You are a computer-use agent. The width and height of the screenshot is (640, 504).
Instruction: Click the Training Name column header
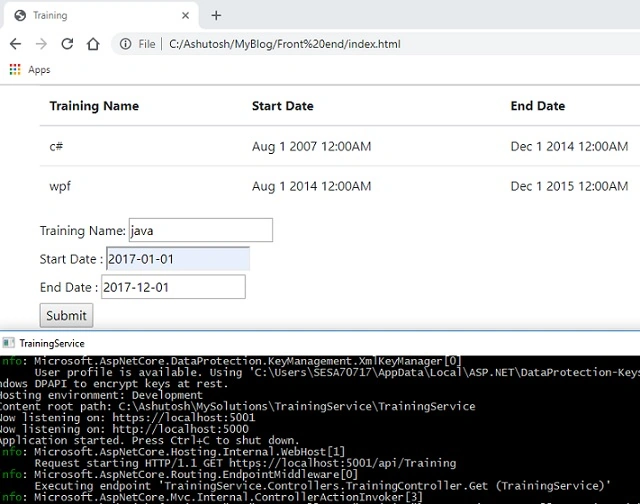pos(94,106)
